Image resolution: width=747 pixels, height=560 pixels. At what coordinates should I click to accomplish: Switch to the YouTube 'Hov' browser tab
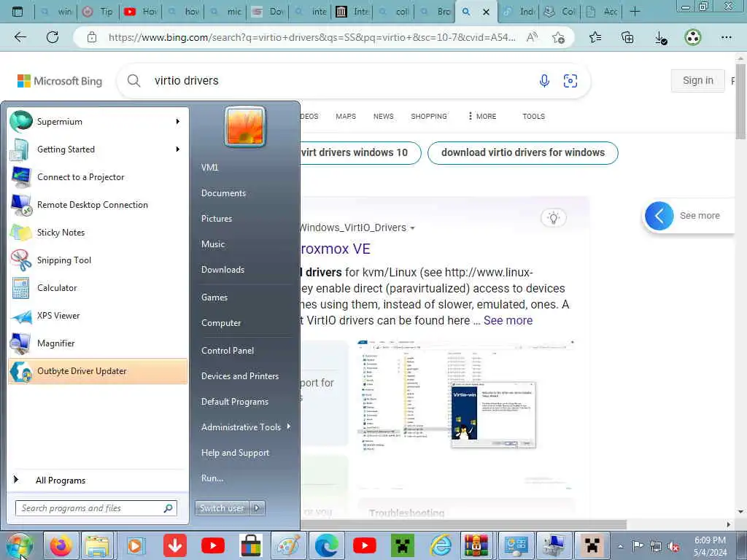coord(141,12)
